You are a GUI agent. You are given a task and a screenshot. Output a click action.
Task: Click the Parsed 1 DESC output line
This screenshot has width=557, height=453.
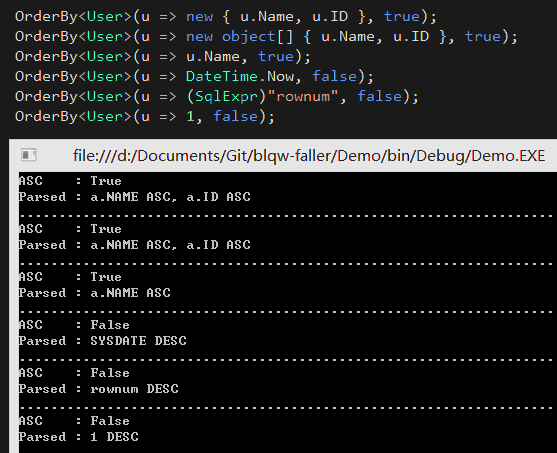[x=79, y=437]
